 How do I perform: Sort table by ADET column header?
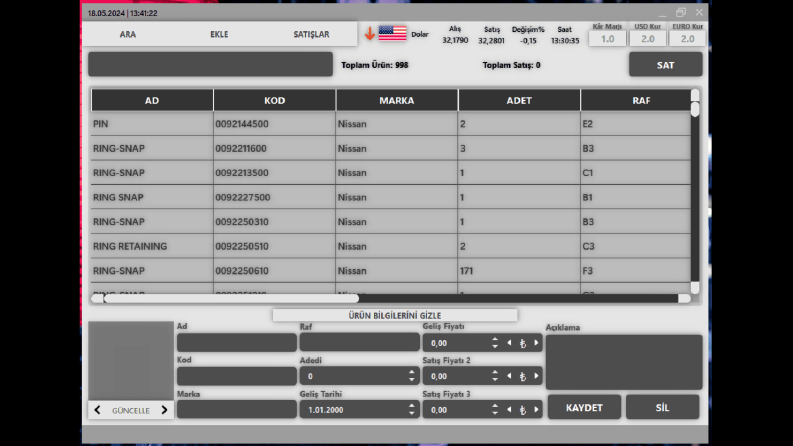click(x=519, y=100)
